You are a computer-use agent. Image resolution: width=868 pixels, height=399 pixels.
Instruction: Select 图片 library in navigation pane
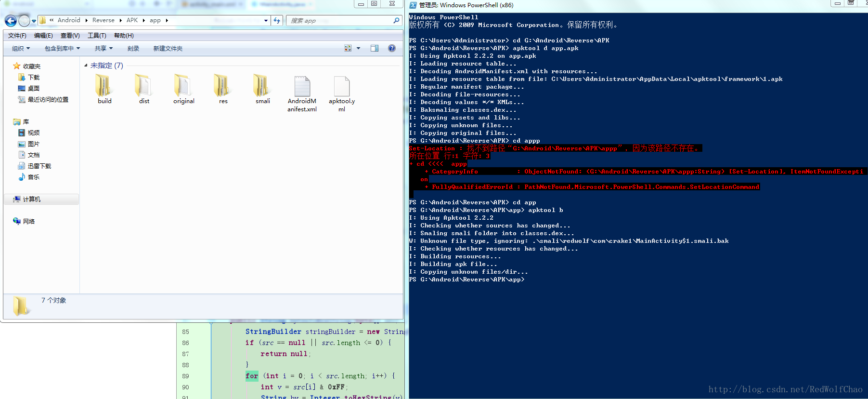click(x=34, y=144)
